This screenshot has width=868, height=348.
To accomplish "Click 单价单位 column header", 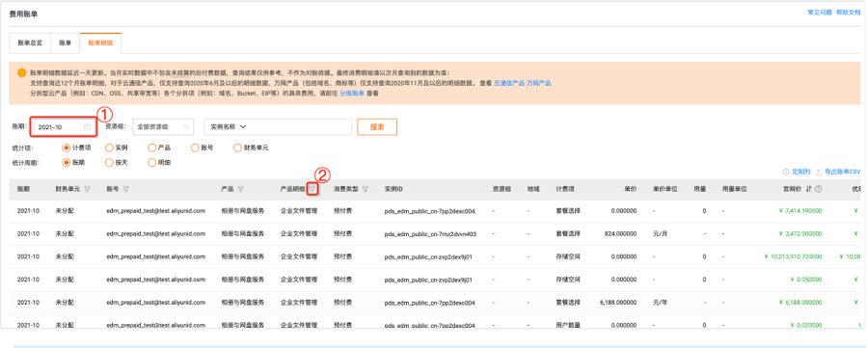I will pos(665,189).
